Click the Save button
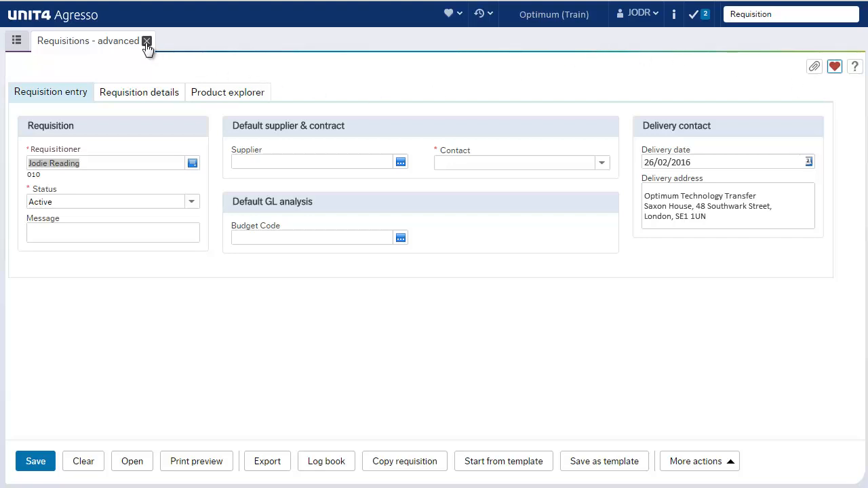 point(35,461)
